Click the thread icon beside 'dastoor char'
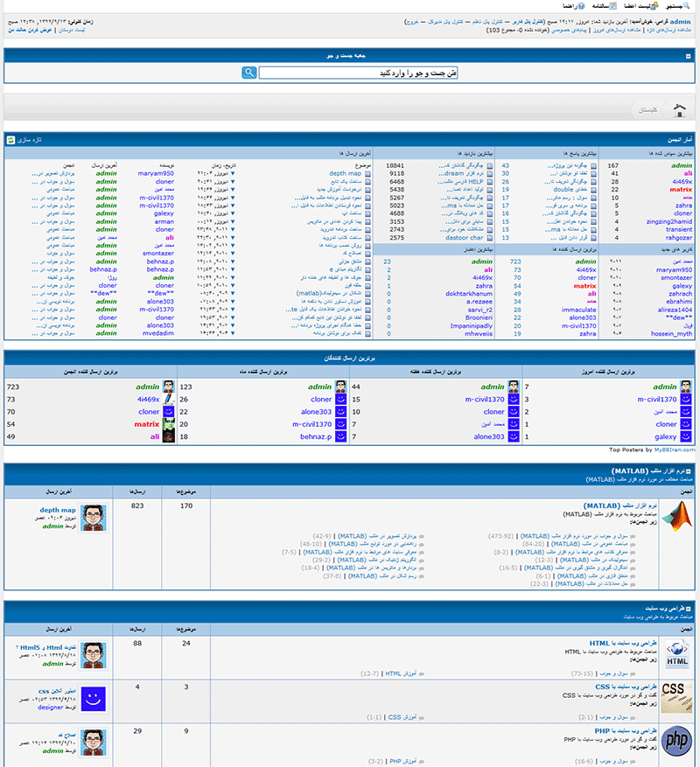The height and width of the screenshot is (767, 700). (489, 238)
